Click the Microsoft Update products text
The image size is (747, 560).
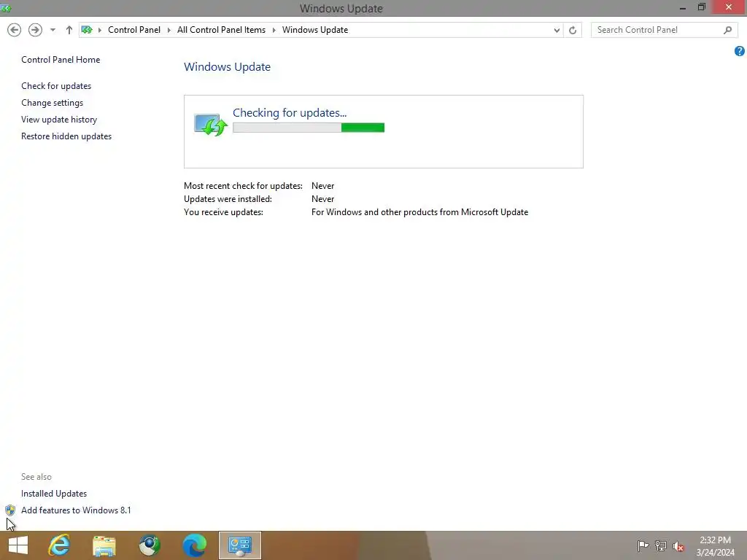pos(419,212)
